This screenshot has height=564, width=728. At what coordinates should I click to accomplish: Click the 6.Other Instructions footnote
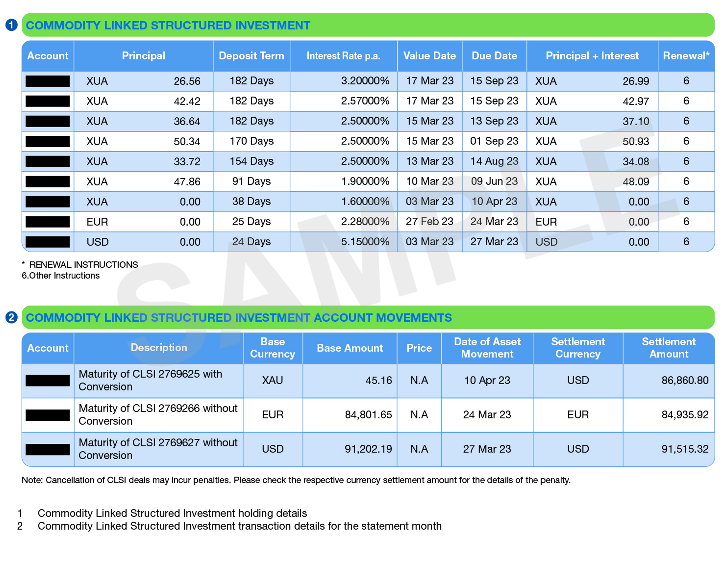(61, 276)
